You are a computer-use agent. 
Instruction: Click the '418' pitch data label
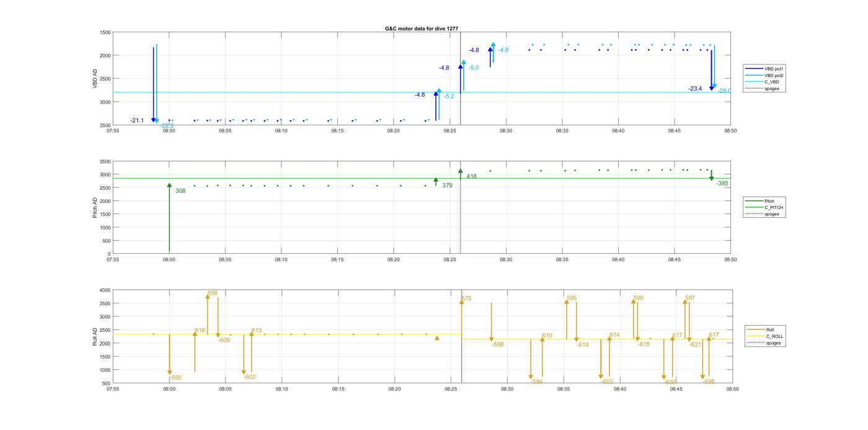(472, 177)
